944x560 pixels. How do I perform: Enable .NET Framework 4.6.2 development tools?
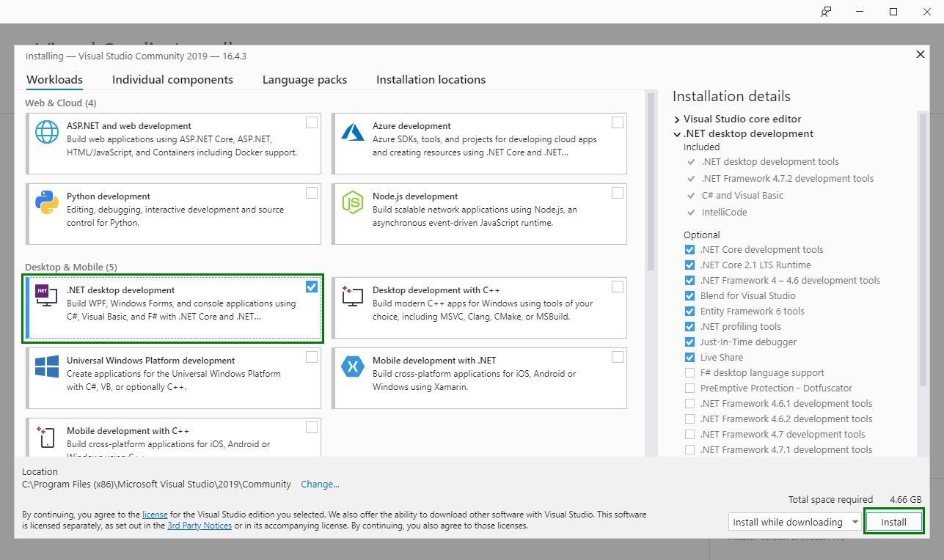(689, 419)
